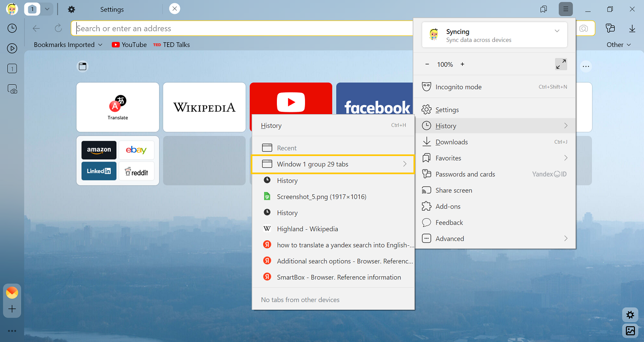Click the Yandex profile avatar at top left

[11, 9]
